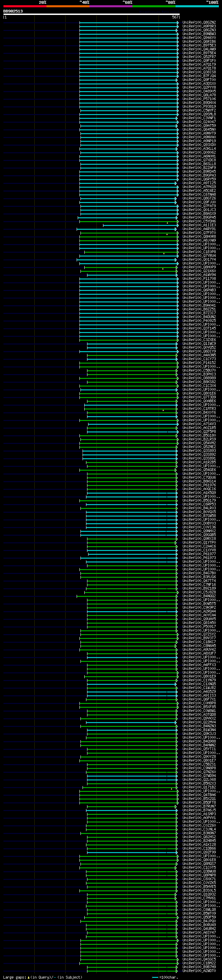
Task: Select the UniRef100_Q4SGC5 label
Action: (199, 959)
